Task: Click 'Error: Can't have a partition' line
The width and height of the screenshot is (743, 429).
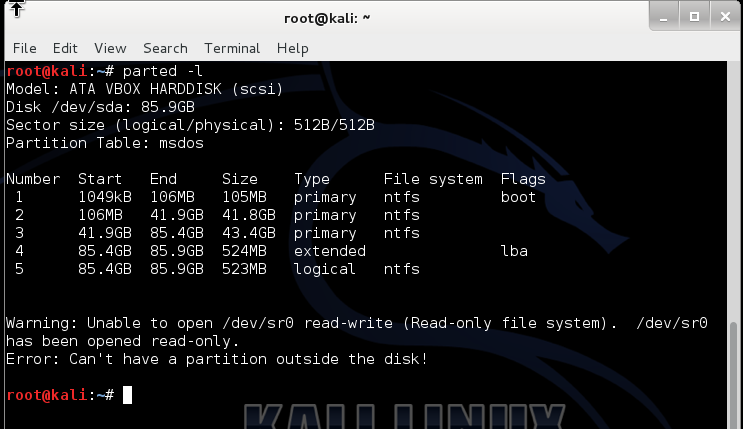Action: (217, 359)
